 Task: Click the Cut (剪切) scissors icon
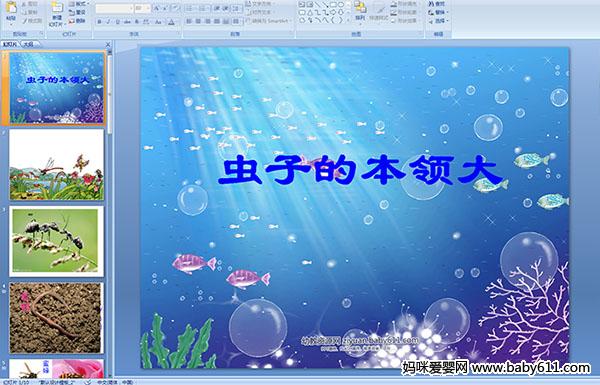pyautogui.click(x=24, y=4)
